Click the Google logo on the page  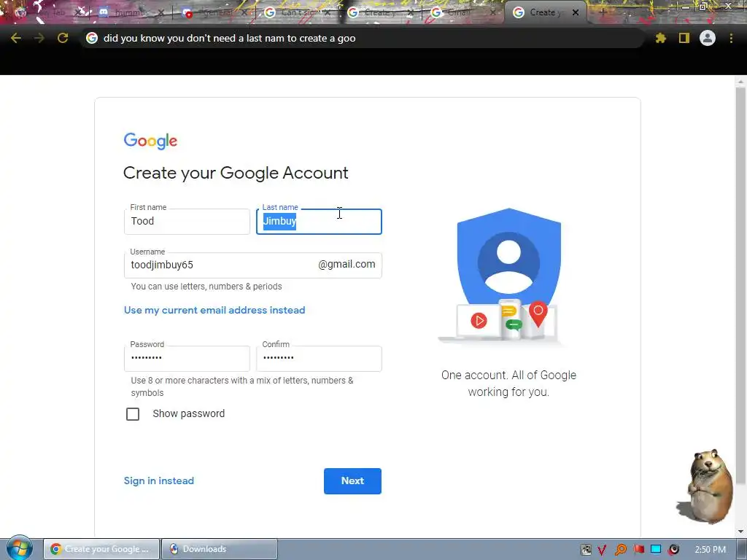(150, 141)
